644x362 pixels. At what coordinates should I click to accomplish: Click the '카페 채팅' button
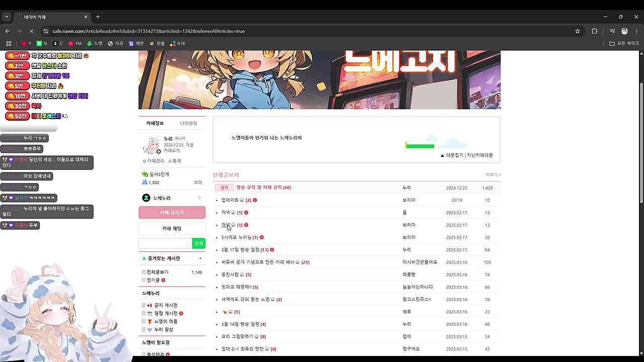click(172, 229)
